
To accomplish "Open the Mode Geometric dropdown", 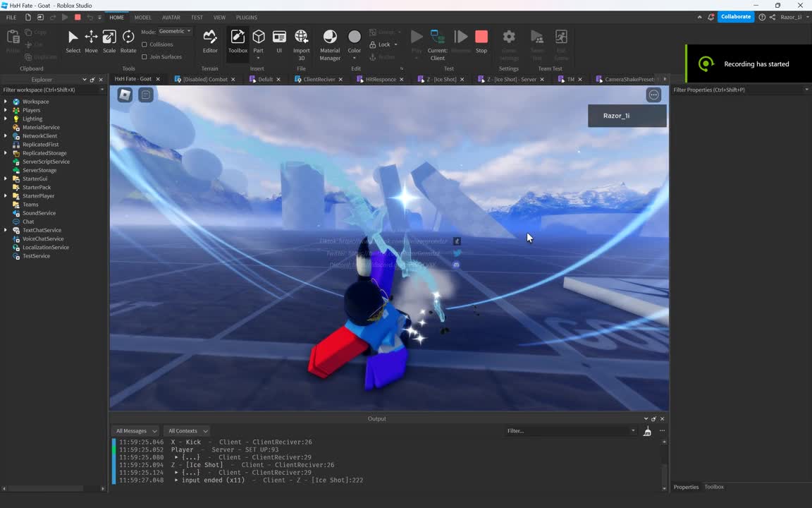I will [x=175, y=31].
